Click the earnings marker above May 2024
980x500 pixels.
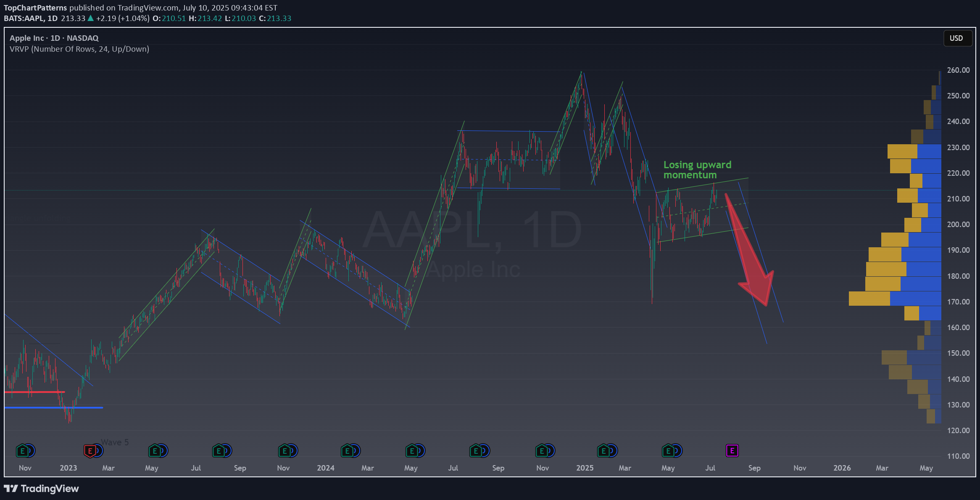click(412, 451)
